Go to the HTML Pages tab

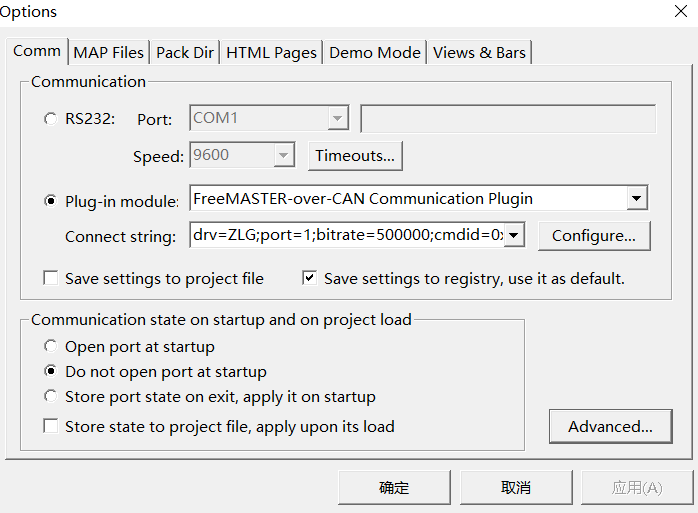[271, 53]
